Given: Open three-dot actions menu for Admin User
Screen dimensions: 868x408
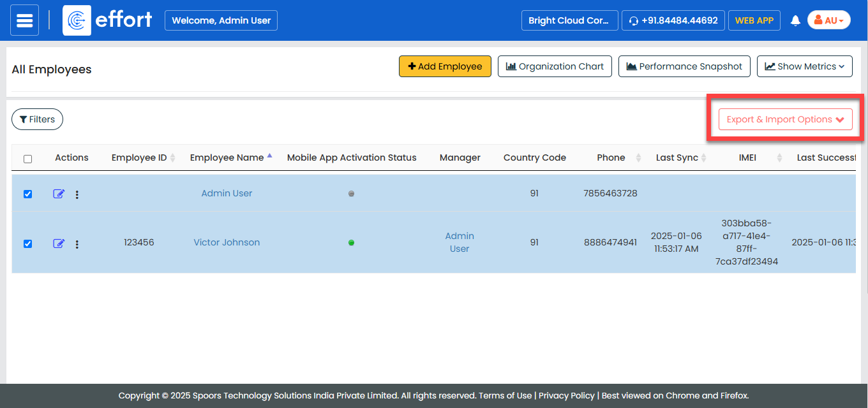Looking at the screenshot, I should point(77,194).
